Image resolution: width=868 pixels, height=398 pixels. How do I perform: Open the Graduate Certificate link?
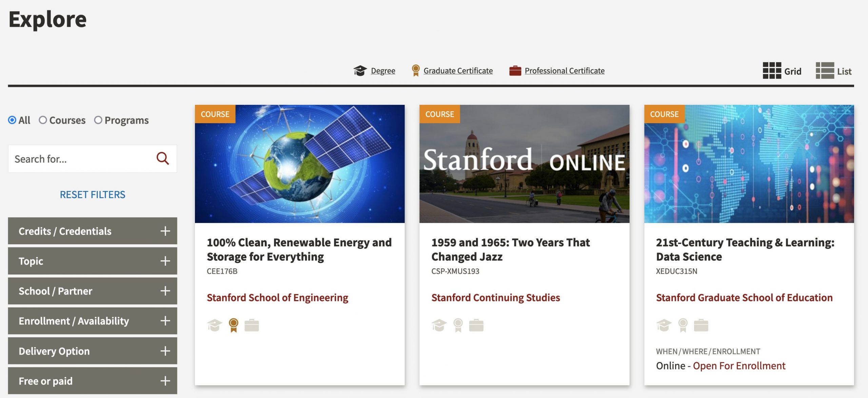(458, 71)
